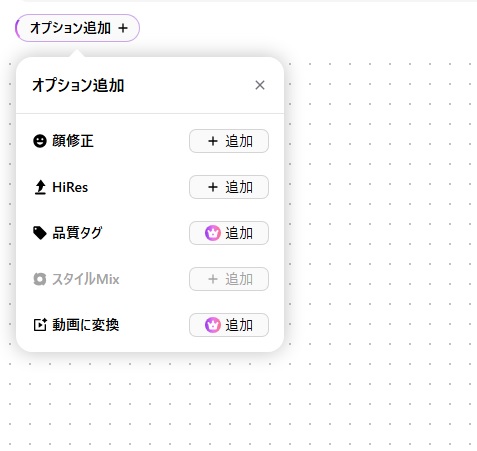Click the crown icon in 動画に変換 button
Screen dimensions: 477x451
[213, 325]
